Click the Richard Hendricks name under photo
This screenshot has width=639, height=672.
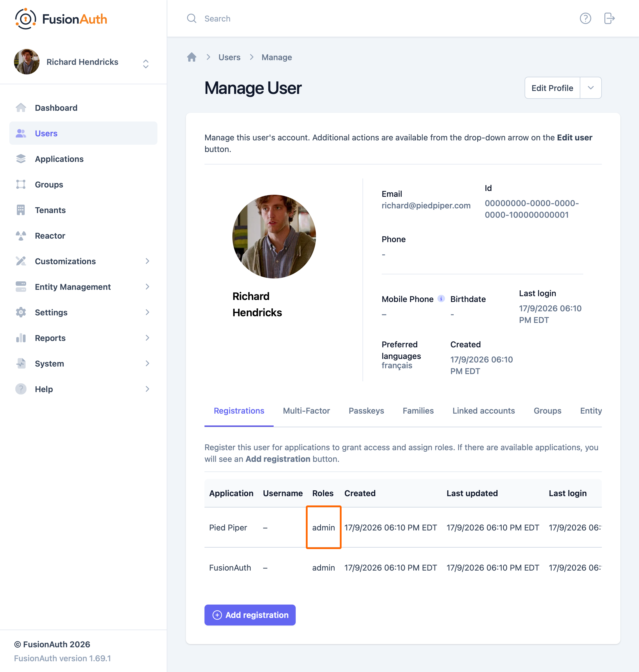click(257, 304)
